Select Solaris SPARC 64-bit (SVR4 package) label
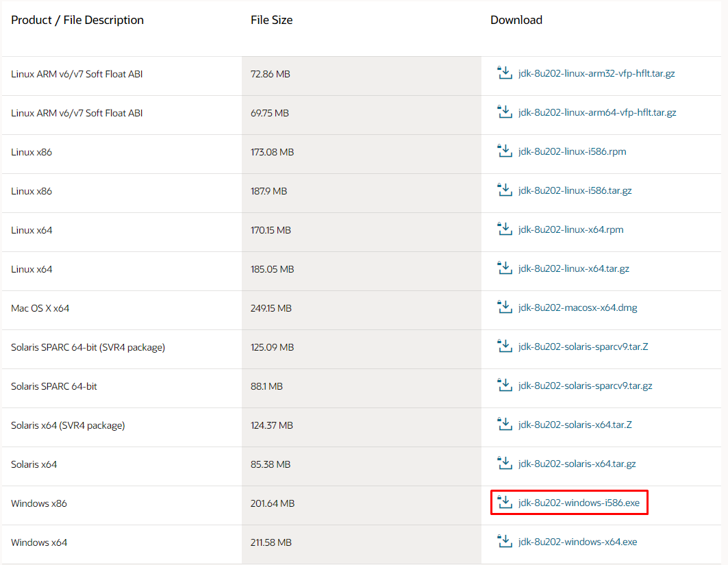This screenshot has width=728, height=565. click(88, 347)
